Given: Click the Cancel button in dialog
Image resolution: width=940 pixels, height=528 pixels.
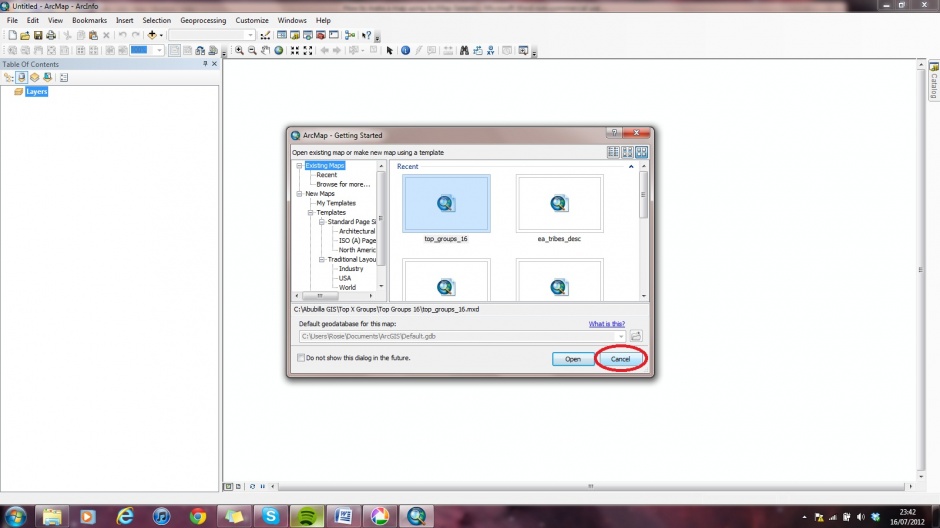Looking at the screenshot, I should (x=620, y=359).
